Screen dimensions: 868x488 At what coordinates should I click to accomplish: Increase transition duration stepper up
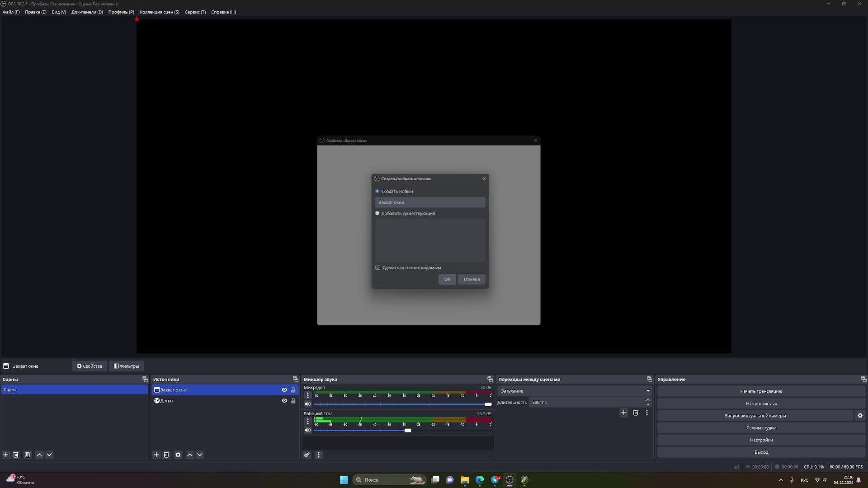pyautogui.click(x=648, y=400)
